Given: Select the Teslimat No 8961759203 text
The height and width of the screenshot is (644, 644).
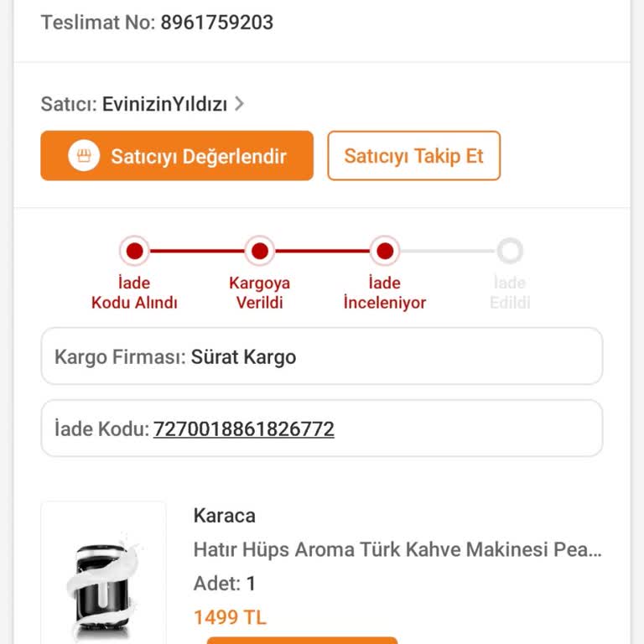Looking at the screenshot, I should click(x=157, y=23).
